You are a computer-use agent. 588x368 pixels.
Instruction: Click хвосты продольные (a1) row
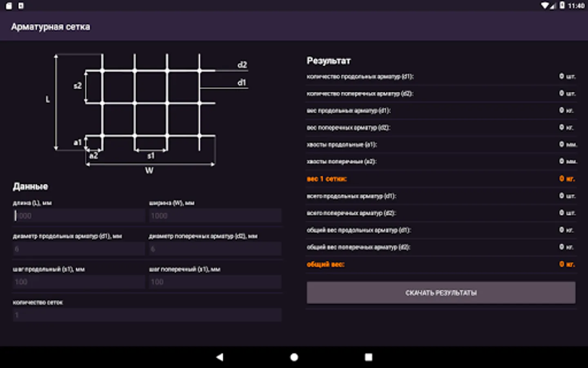[441, 144]
